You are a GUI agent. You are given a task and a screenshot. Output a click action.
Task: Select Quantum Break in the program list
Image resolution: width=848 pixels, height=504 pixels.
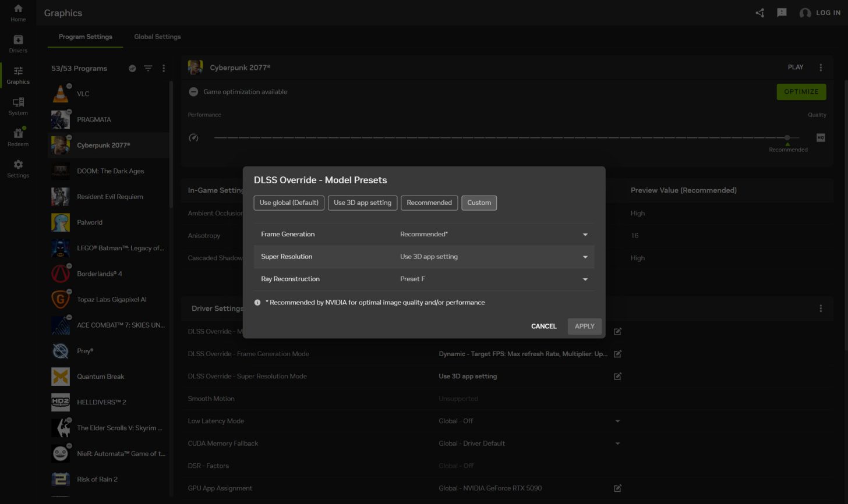pos(108,377)
